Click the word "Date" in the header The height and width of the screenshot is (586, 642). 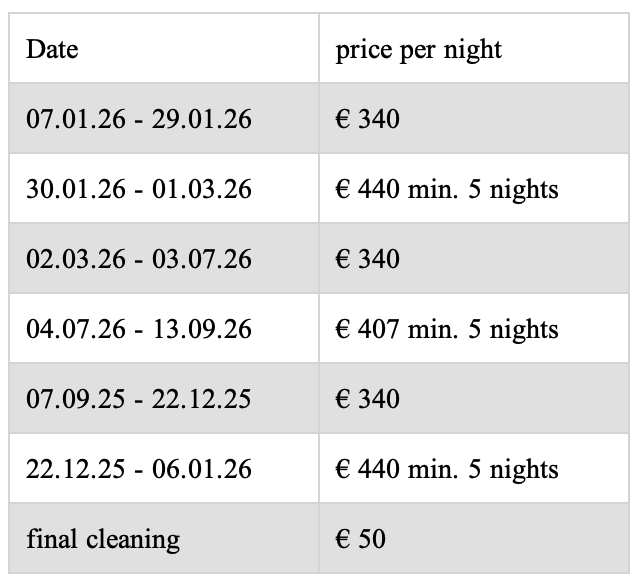(52, 49)
